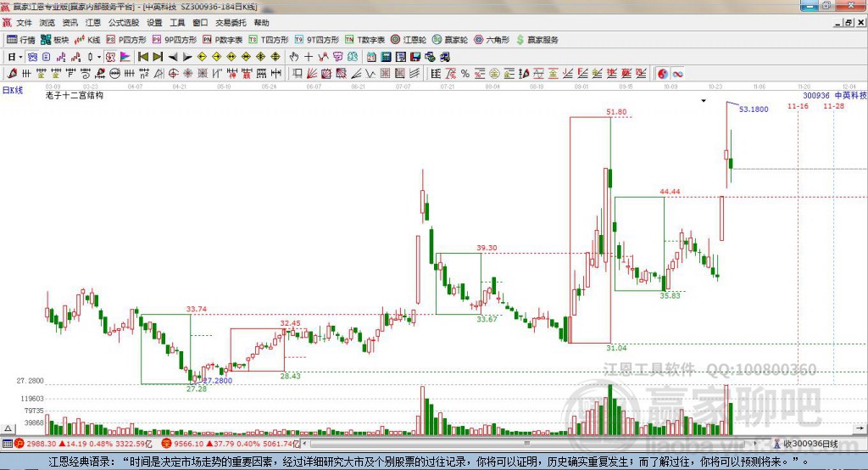Image resolution: width=868 pixels, height=470 pixels.
Task: Open the P数字表 tool
Action: (223, 40)
